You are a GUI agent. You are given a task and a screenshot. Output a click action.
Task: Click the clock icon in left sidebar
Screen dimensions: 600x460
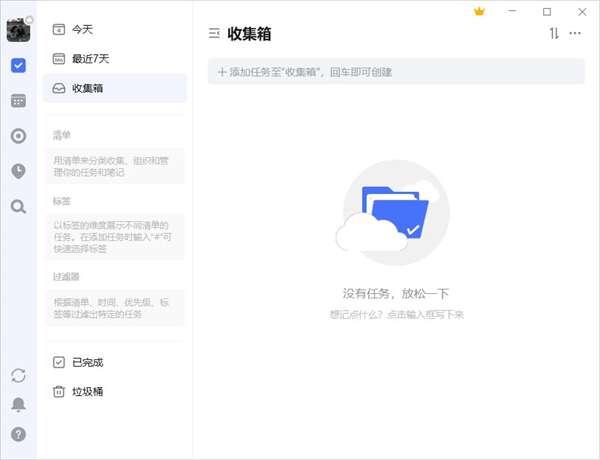[18, 171]
